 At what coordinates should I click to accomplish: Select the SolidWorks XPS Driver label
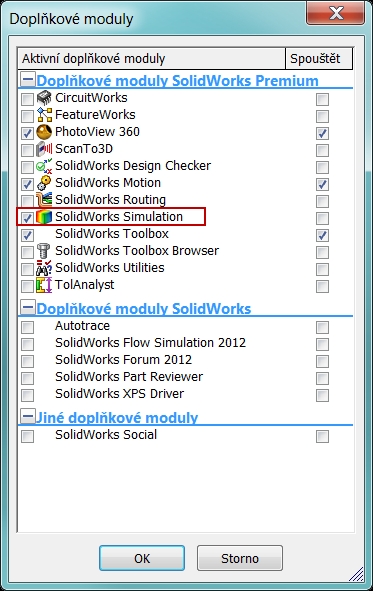(x=120, y=393)
